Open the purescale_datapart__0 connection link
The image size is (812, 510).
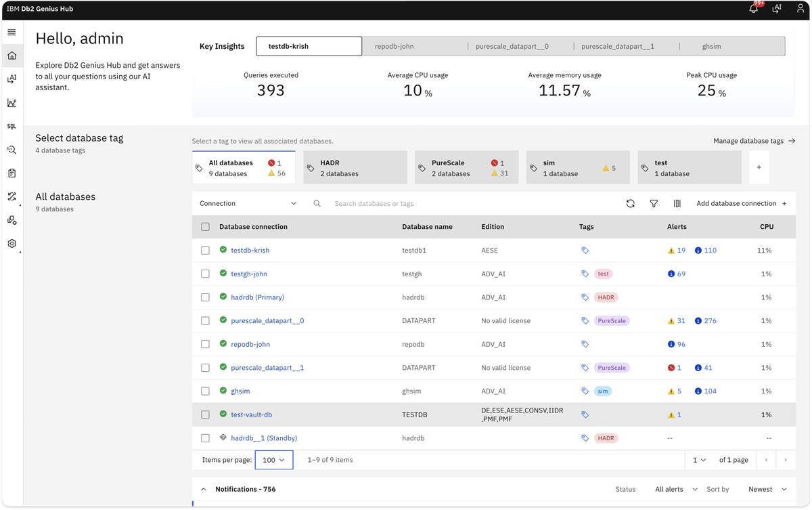click(267, 321)
